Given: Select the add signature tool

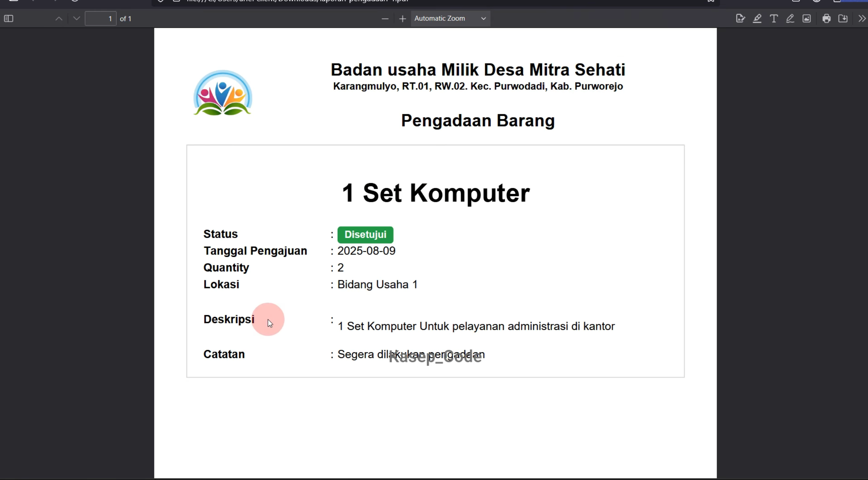Looking at the screenshot, I should (x=740, y=19).
